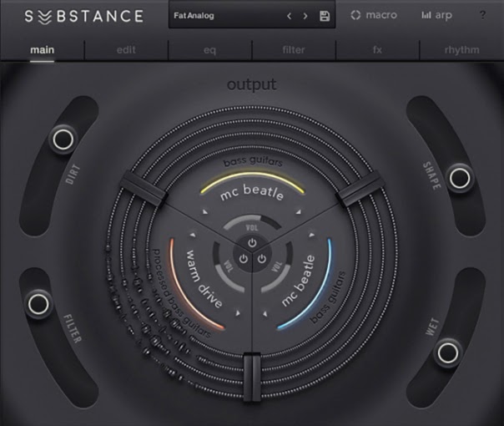Click upper arrow of warm drive layer
This screenshot has width=504, height=426.
coord(193,236)
